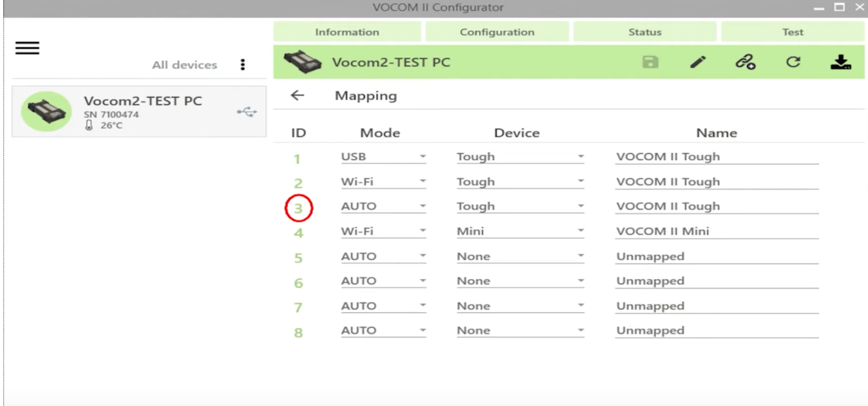
Task: Switch to the Configuration tab
Action: coord(497,32)
